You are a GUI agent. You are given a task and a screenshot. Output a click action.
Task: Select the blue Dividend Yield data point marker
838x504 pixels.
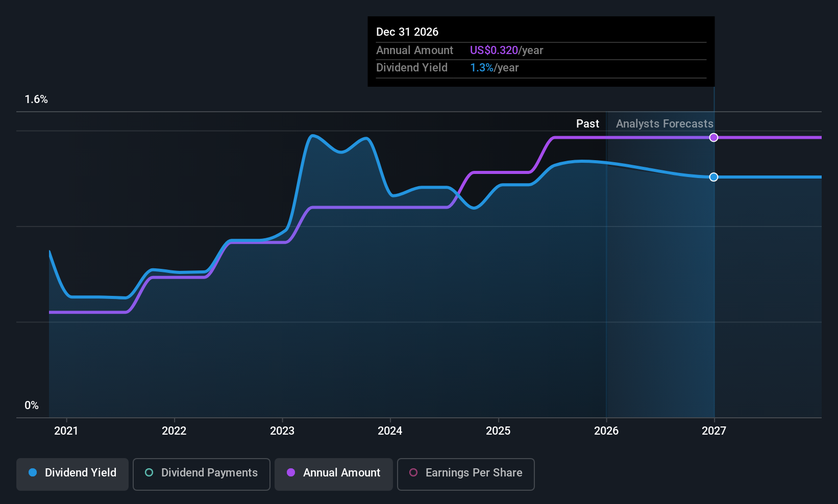click(714, 177)
